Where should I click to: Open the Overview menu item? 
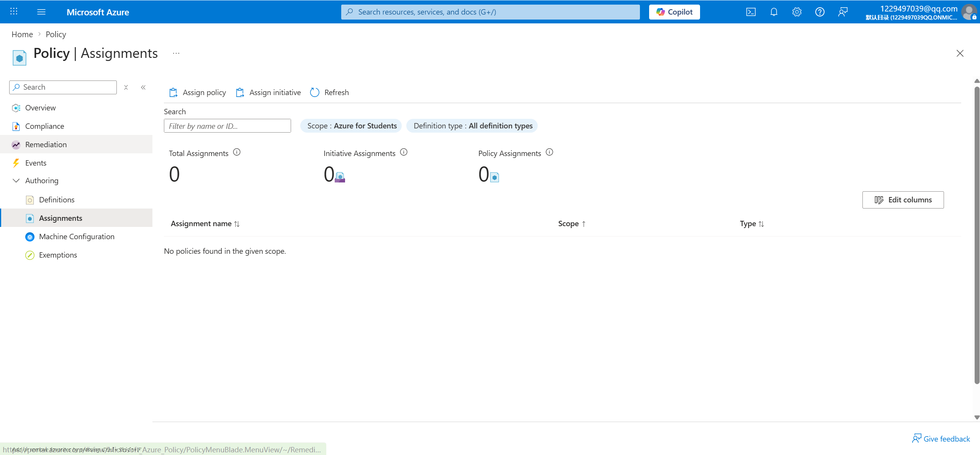coord(77,108)
